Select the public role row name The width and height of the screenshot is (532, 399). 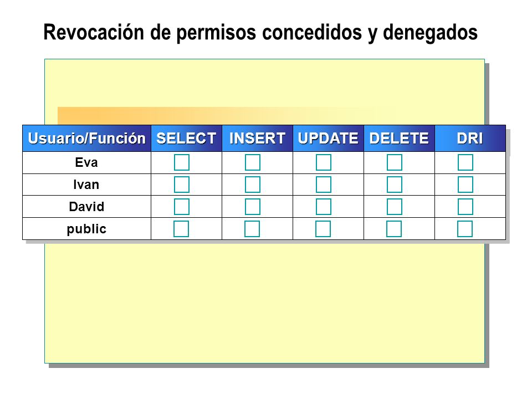tap(86, 229)
